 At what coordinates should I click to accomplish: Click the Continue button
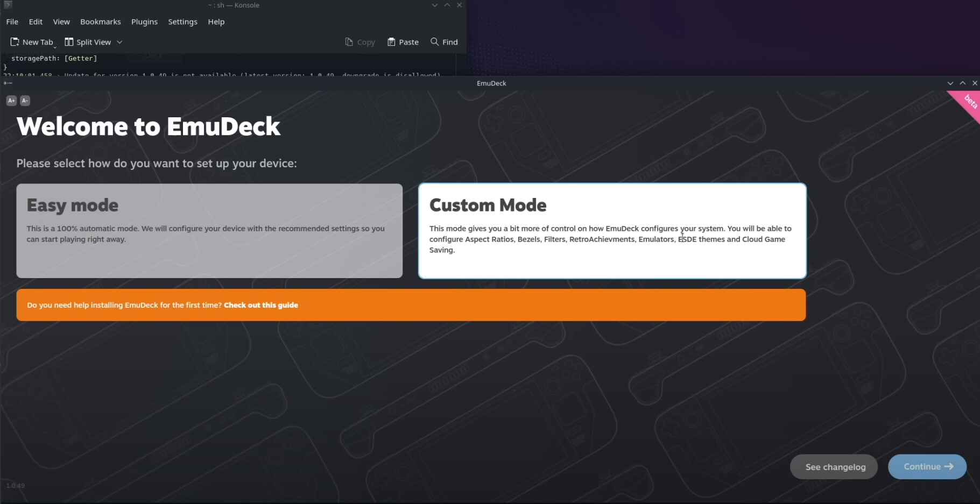pyautogui.click(x=927, y=467)
